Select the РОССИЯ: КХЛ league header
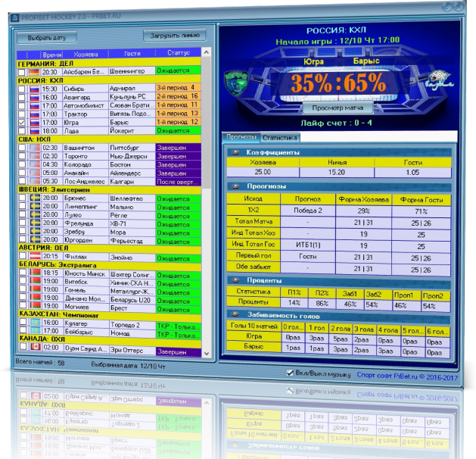 click(109, 80)
